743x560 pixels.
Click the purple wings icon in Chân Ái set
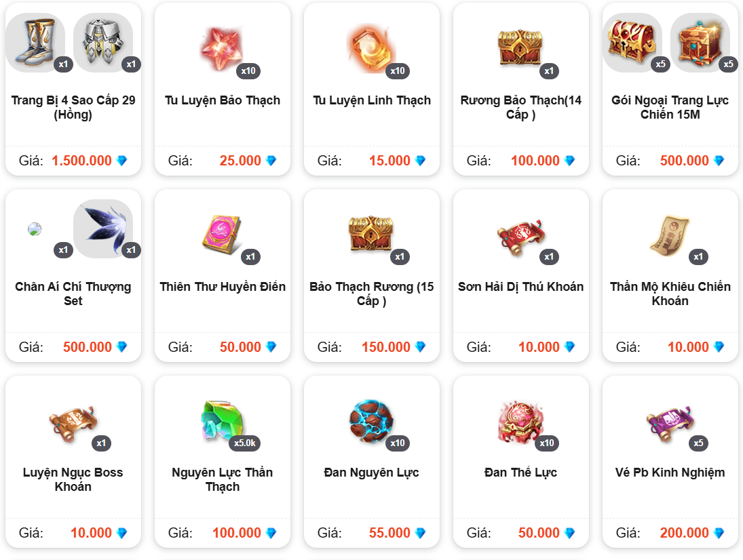103,228
